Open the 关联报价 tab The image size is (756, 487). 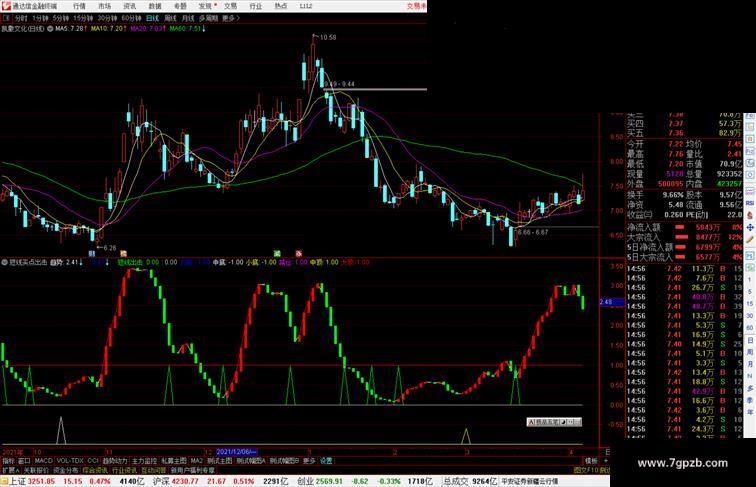point(37,470)
